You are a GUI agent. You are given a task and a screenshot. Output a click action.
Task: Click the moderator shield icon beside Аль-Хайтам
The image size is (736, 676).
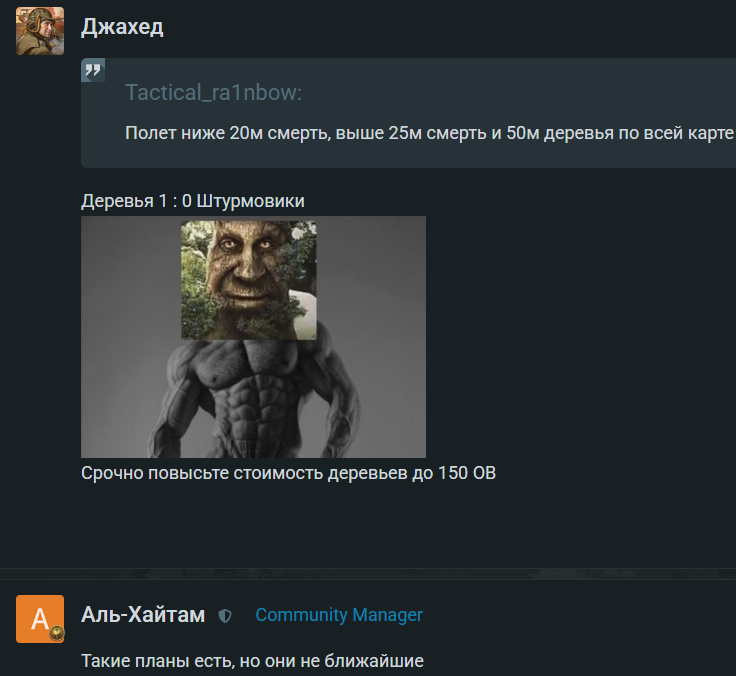(225, 616)
